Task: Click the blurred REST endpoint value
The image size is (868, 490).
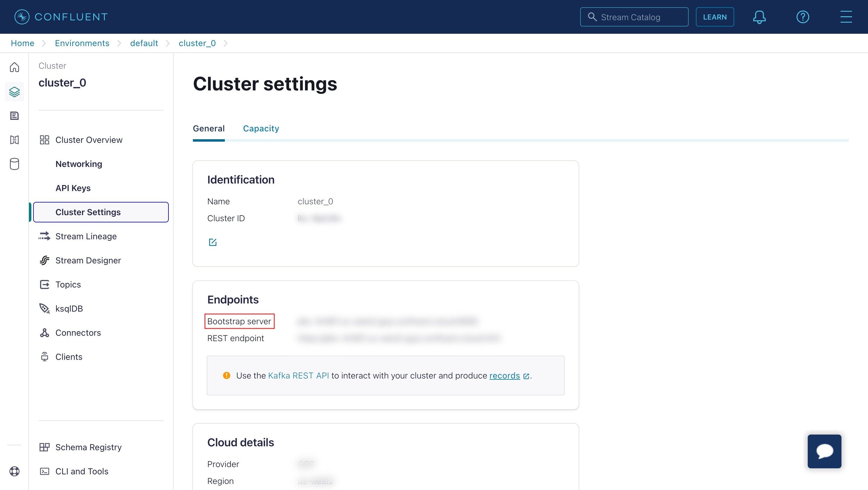Action: pos(399,338)
